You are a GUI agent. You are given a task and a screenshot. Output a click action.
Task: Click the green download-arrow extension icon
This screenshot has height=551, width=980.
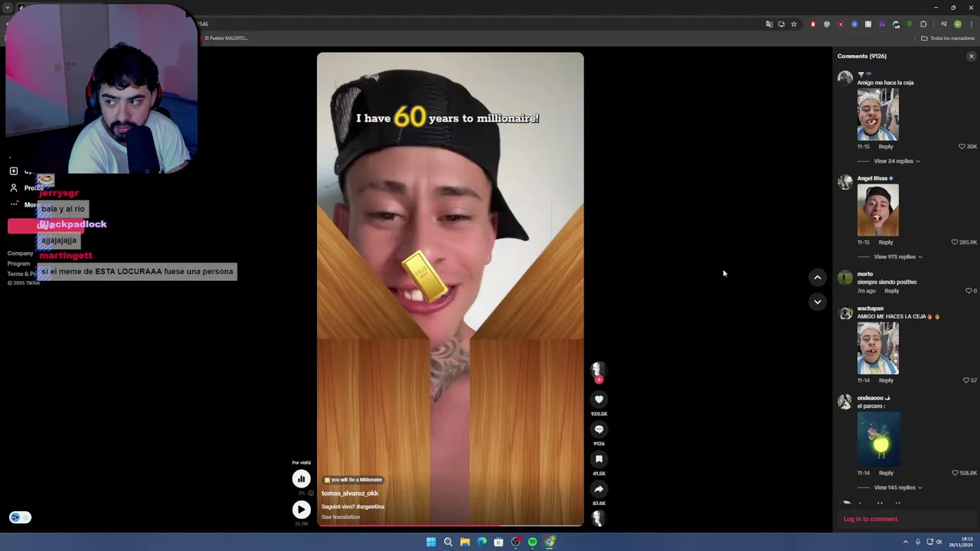[x=910, y=24]
